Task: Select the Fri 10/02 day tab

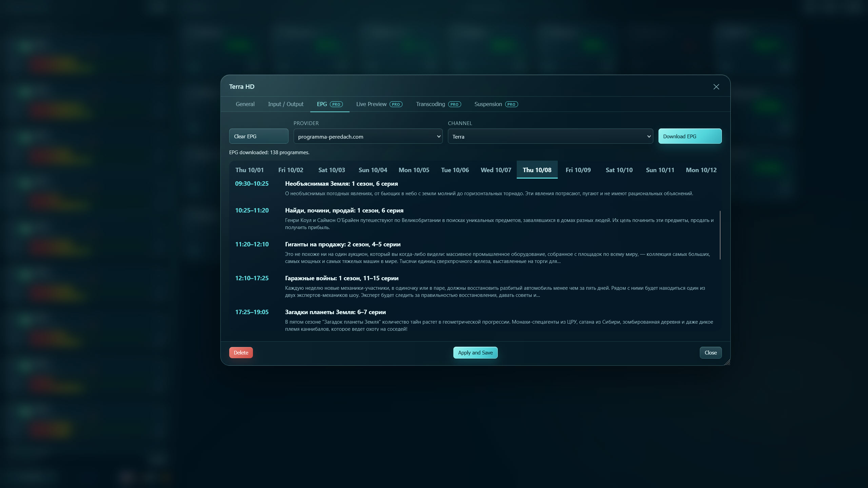Action: coord(291,170)
